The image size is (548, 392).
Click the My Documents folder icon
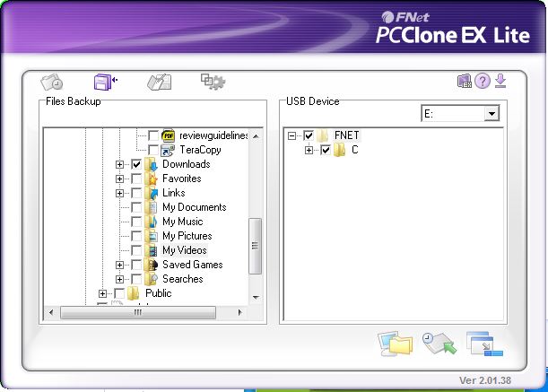151,207
